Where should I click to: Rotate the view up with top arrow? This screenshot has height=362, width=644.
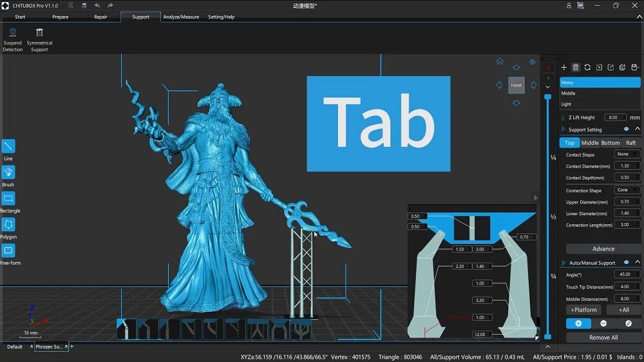point(516,67)
